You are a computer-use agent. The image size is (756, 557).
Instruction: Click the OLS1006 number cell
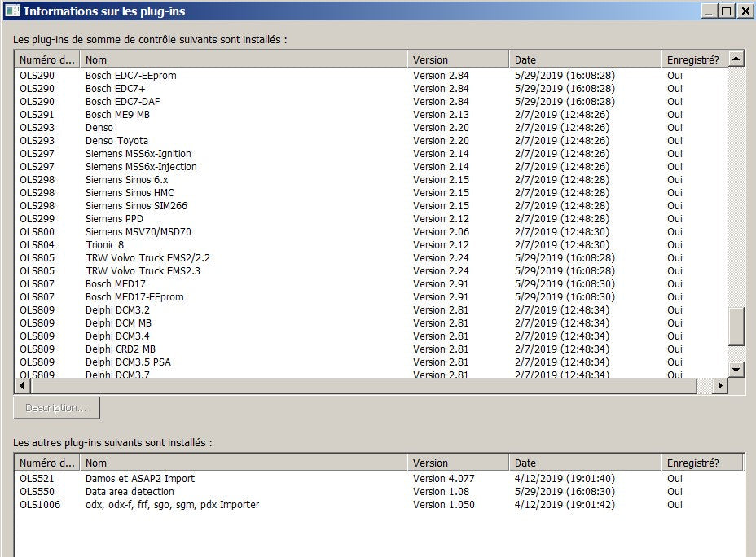coord(40,505)
